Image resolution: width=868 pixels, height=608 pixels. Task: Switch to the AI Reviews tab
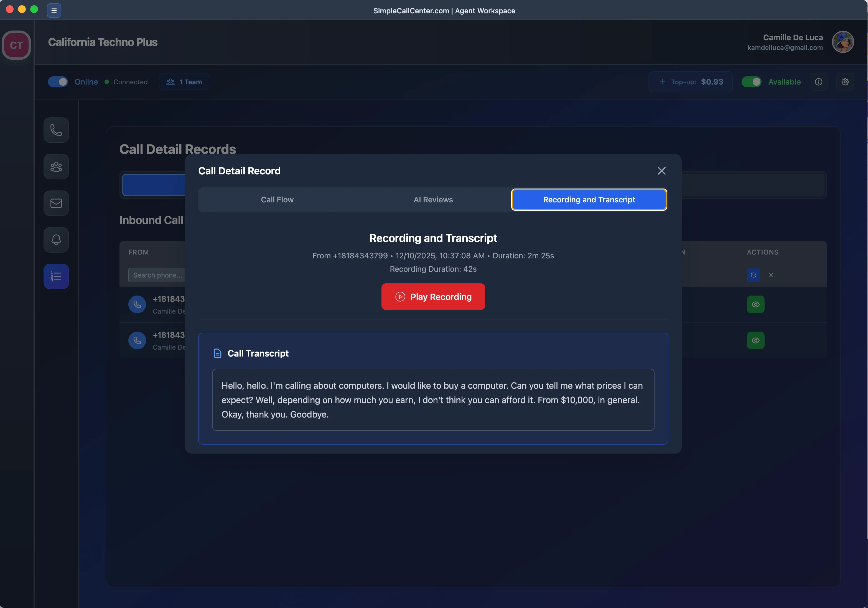433,200
